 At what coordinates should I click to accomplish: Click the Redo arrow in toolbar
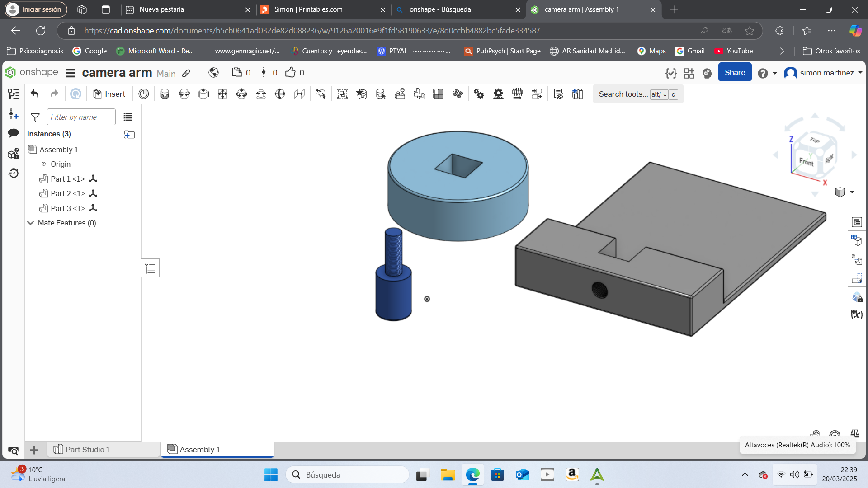coord(54,94)
